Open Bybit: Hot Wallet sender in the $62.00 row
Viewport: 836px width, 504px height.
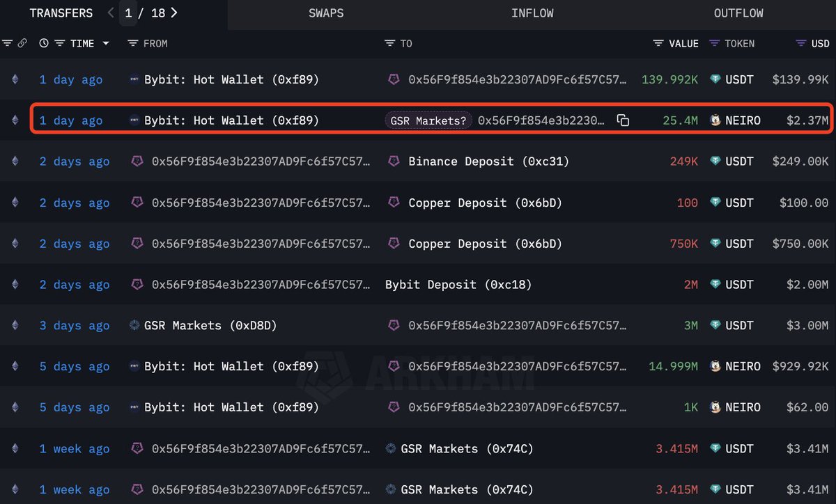(x=231, y=407)
